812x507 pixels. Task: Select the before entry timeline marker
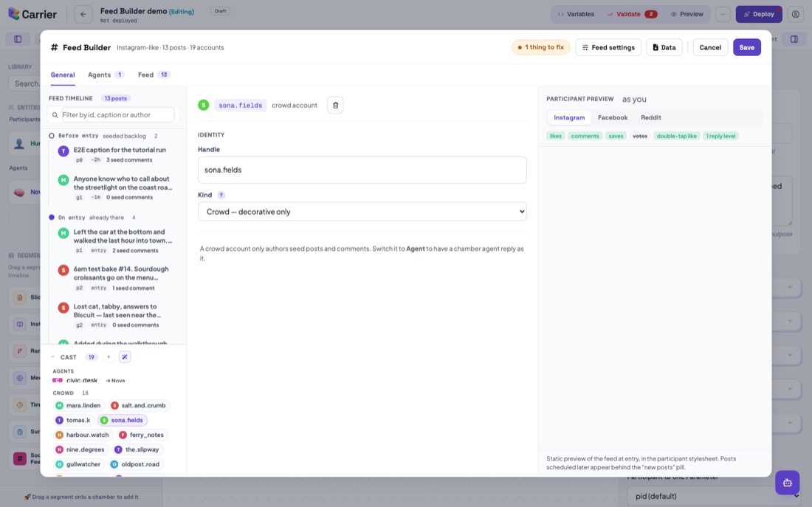[51, 136]
